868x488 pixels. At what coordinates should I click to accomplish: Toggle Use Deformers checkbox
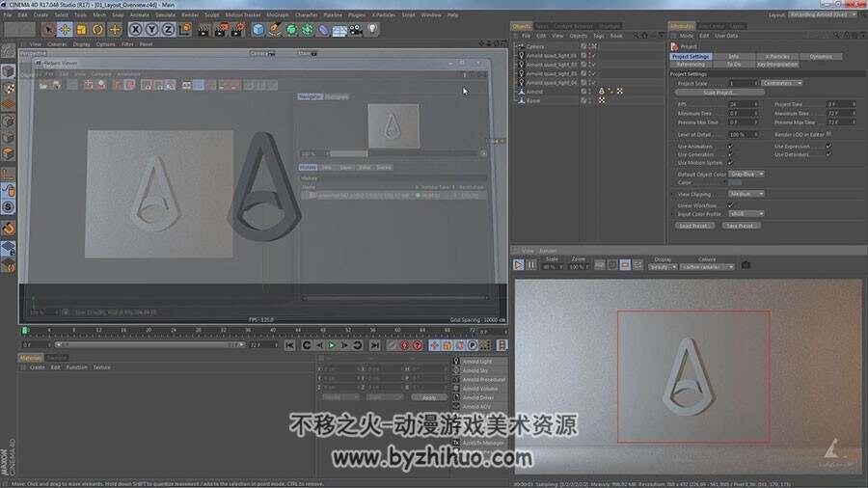828,154
